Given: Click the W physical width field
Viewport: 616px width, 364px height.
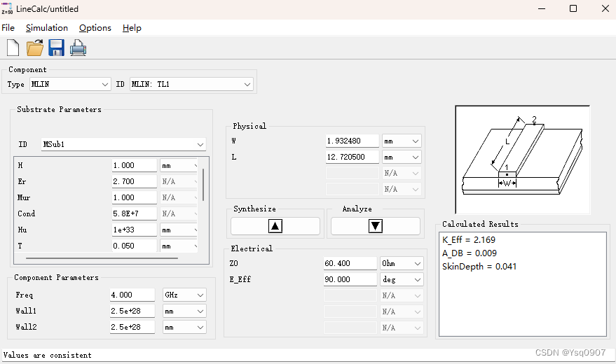Looking at the screenshot, I should [x=352, y=141].
